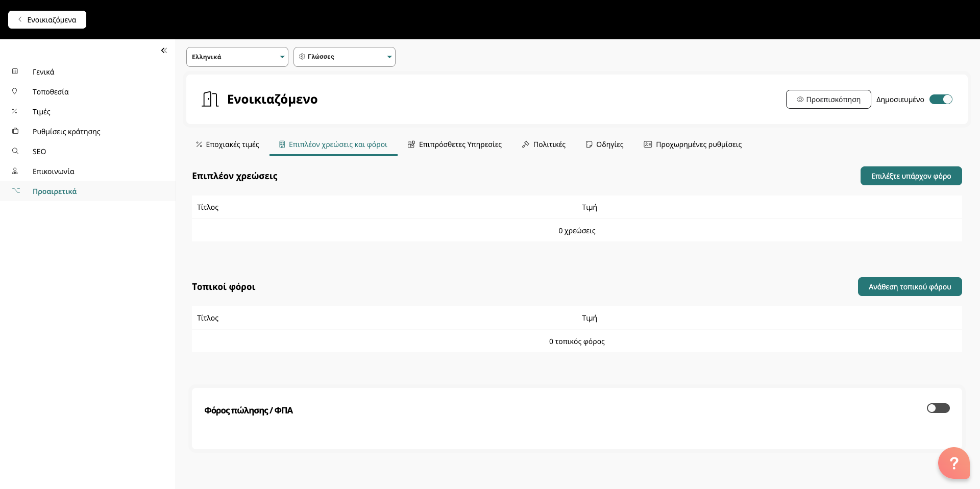This screenshot has height=489, width=980.
Task: Enable the Φόρος πώλησης / ΦΠΑ toggle
Action: pyautogui.click(x=938, y=408)
